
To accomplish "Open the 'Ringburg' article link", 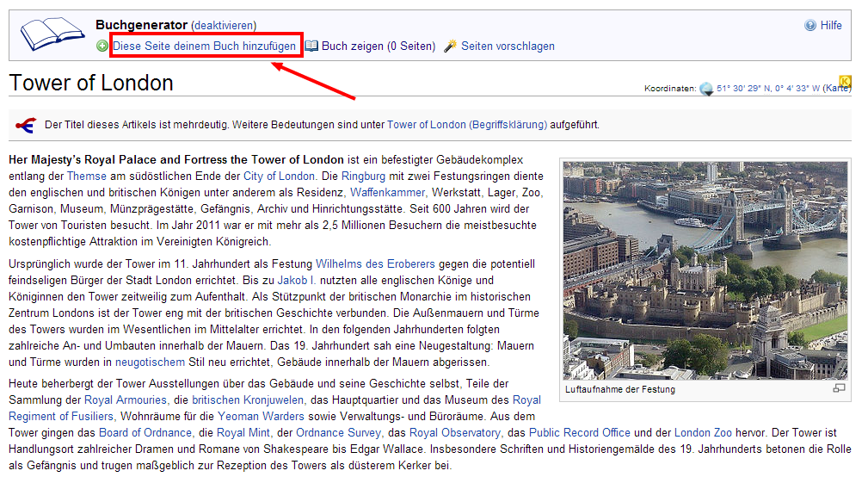I will [x=363, y=177].
